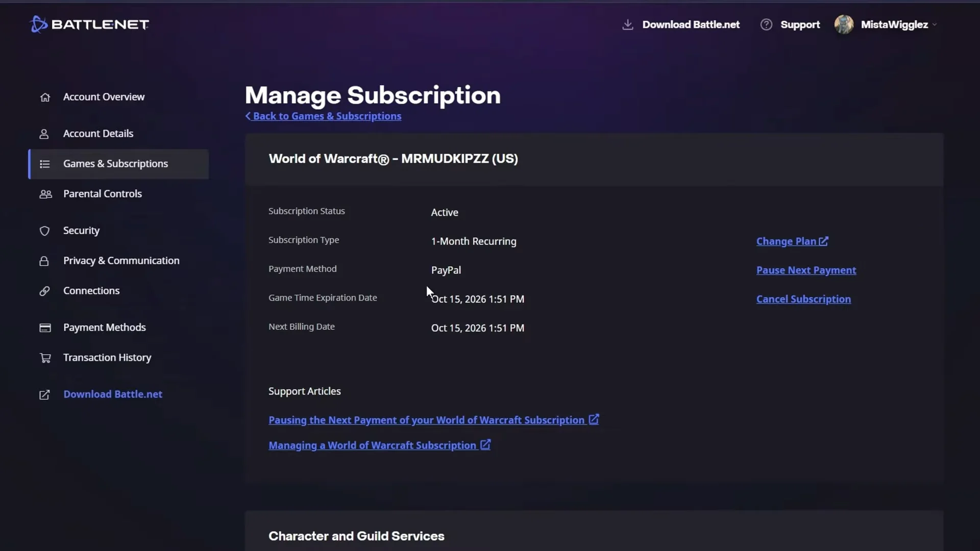Click the Transaction History cart icon
This screenshot has height=551, width=980.
pyautogui.click(x=45, y=358)
